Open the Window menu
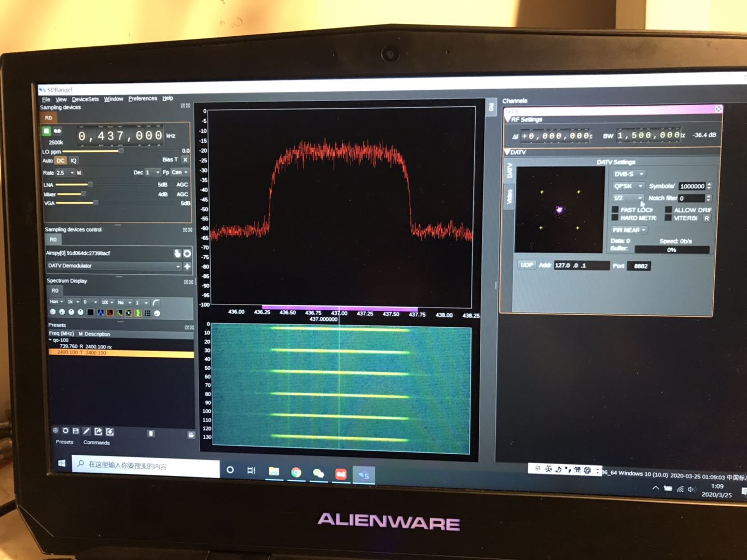 click(x=114, y=99)
